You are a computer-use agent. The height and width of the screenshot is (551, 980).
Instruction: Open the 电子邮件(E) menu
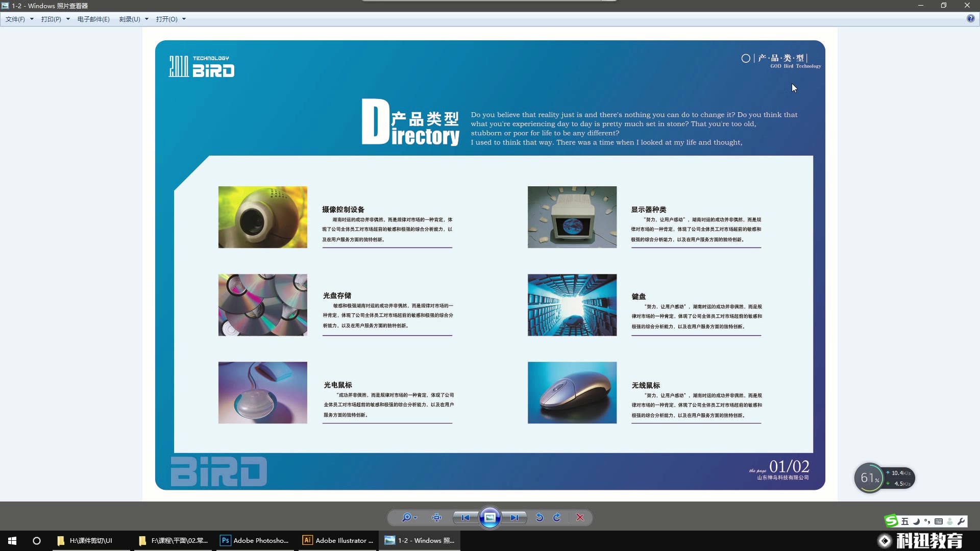(93, 19)
